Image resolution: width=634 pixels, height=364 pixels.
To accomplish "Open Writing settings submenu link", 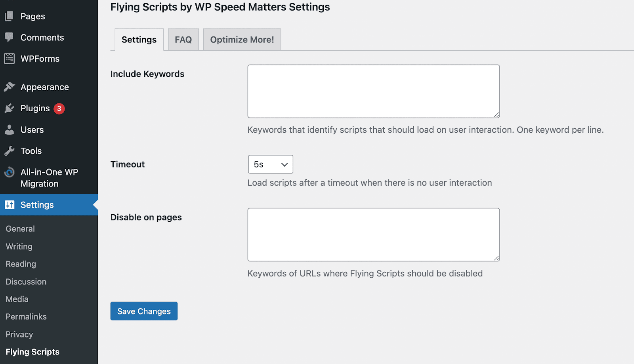I will point(19,246).
